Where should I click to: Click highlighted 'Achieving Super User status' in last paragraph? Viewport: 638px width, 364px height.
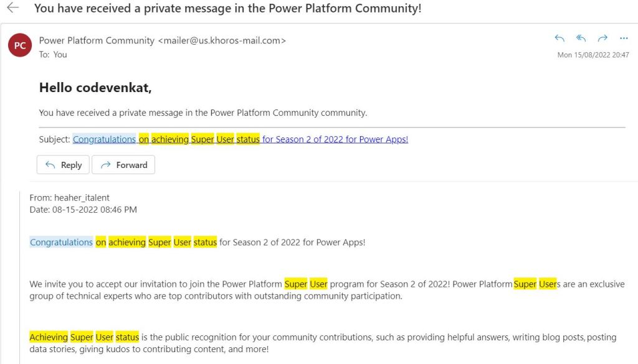pyautogui.click(x=84, y=337)
